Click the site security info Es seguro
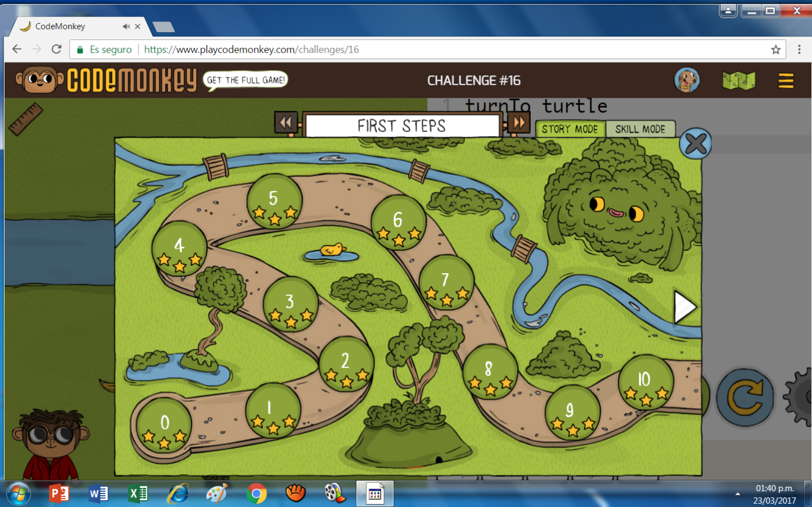812x507 pixels. pyautogui.click(x=105, y=49)
